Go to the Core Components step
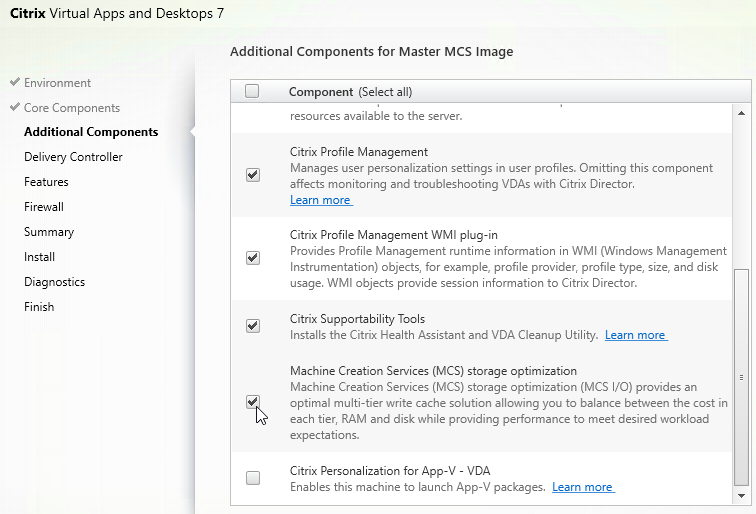 click(x=72, y=108)
